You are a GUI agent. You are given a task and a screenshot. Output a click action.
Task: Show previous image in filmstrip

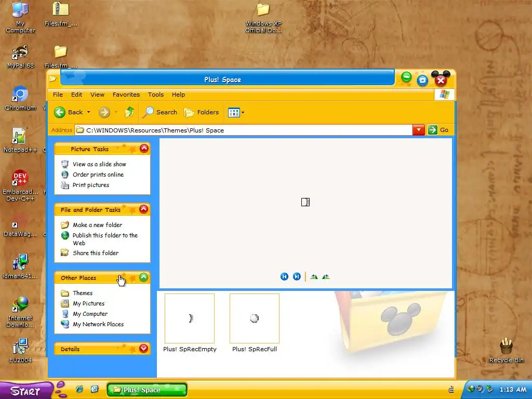pyautogui.click(x=284, y=276)
